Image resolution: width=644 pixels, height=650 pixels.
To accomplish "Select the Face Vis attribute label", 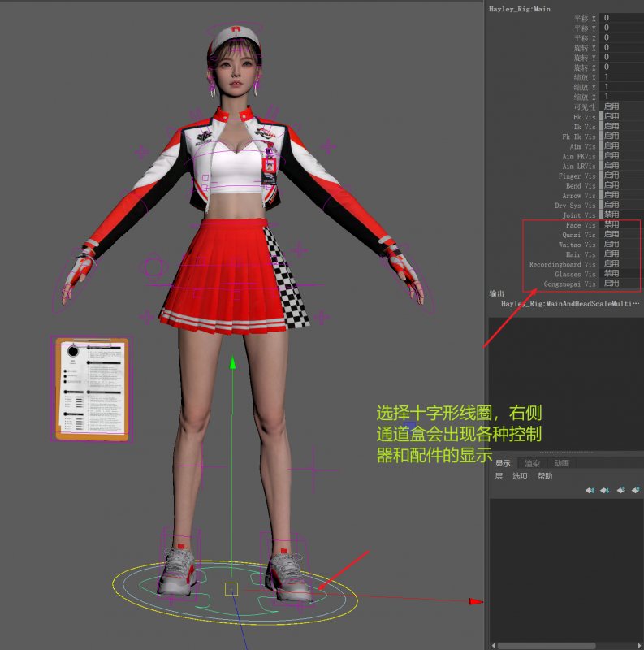I will point(581,225).
